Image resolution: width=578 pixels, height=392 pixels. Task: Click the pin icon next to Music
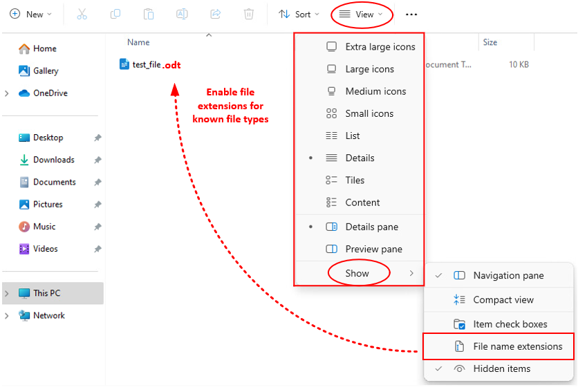coord(97,227)
